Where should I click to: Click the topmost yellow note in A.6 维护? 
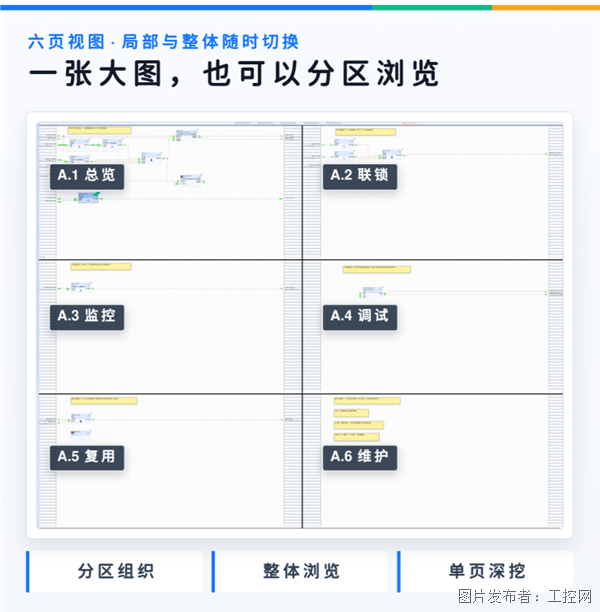click(x=367, y=400)
